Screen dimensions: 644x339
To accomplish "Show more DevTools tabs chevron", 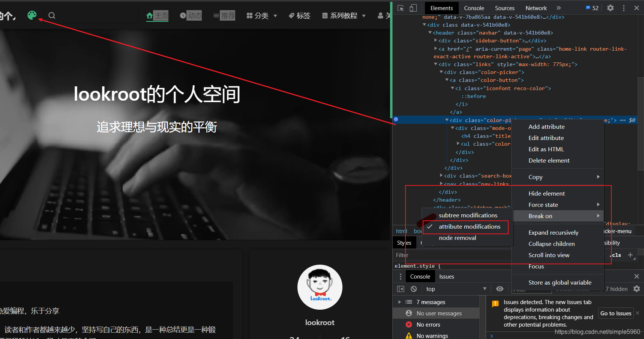I will coord(558,8).
